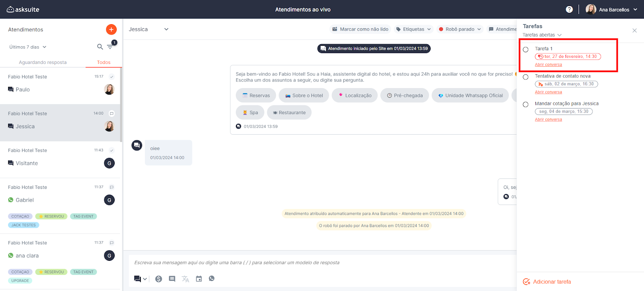Open the Visitante conversation
This screenshot has width=644, height=291.
click(x=60, y=160)
